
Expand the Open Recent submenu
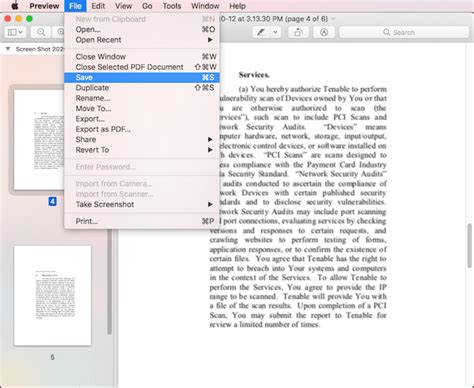[142, 40]
